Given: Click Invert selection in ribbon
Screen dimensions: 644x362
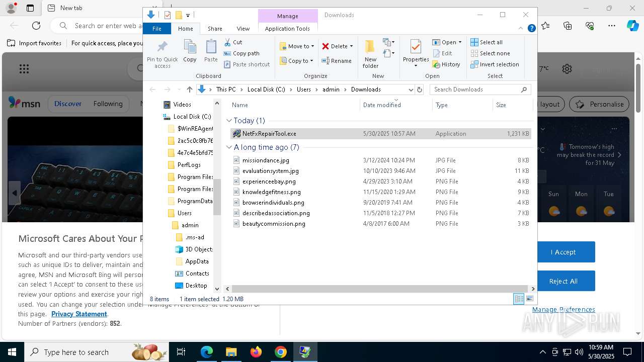Looking at the screenshot, I should point(495,64).
